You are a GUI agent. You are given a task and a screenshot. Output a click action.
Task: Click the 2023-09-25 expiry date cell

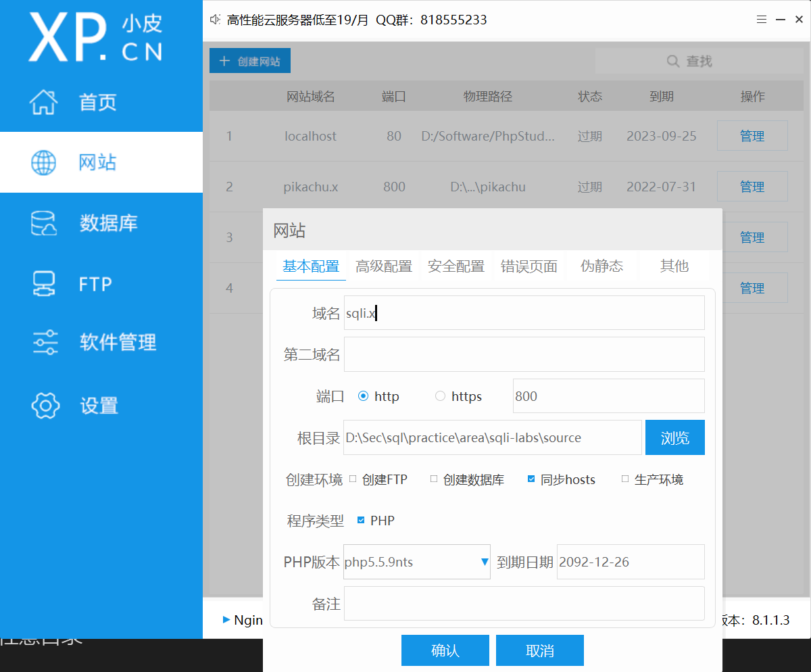[x=661, y=136]
